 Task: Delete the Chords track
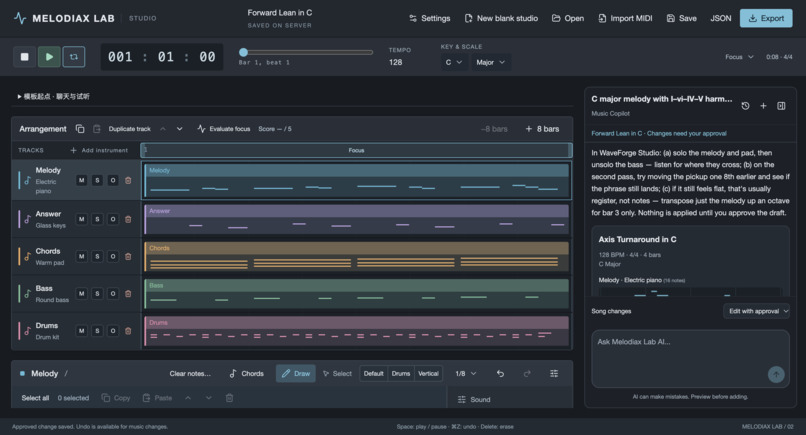pyautogui.click(x=128, y=256)
